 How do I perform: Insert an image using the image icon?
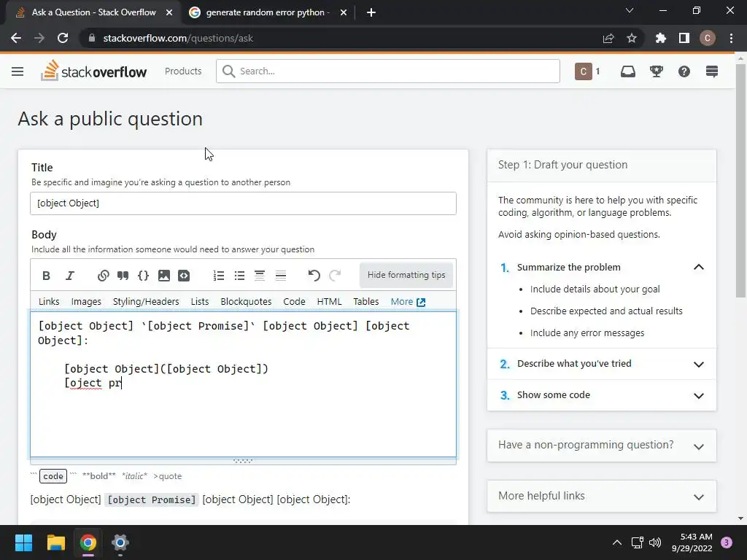(164, 275)
